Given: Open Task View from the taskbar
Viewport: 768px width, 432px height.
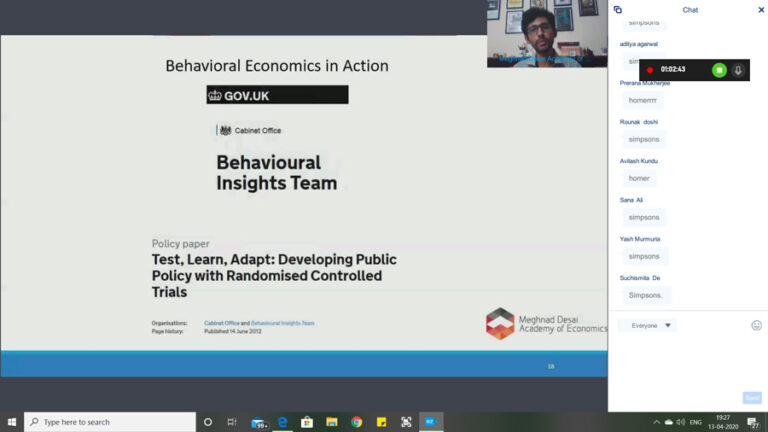Looking at the screenshot, I should (x=232, y=422).
